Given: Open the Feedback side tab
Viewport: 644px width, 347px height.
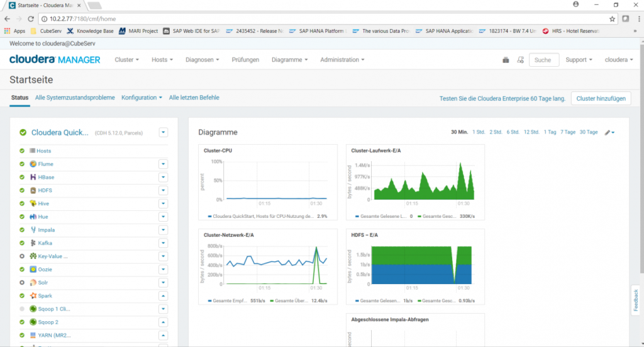Looking at the screenshot, I should coord(636,300).
